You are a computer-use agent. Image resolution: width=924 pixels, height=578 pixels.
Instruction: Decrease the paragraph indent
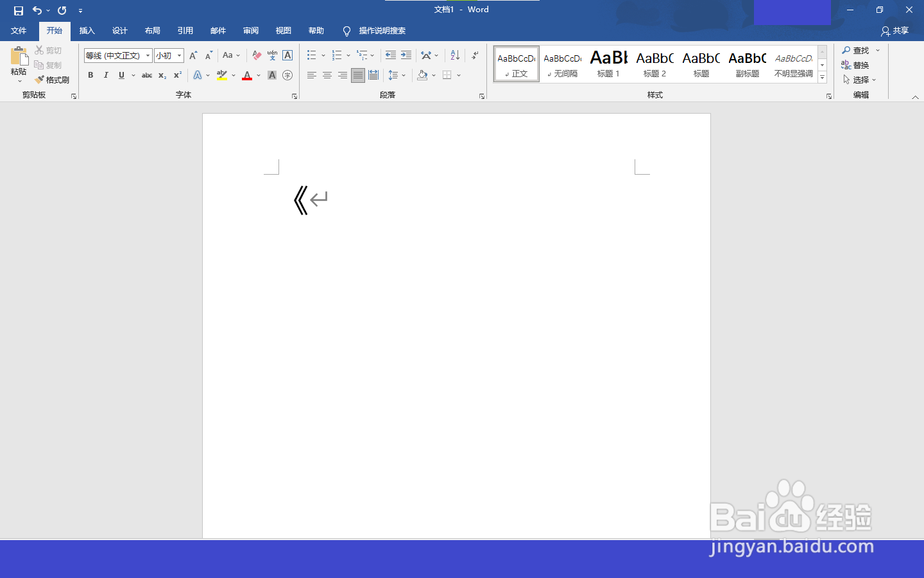click(x=391, y=55)
